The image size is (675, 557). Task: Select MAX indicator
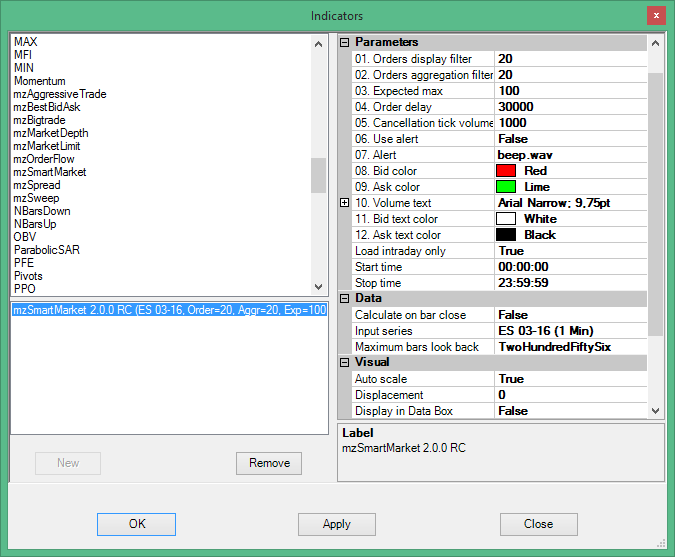click(26, 42)
